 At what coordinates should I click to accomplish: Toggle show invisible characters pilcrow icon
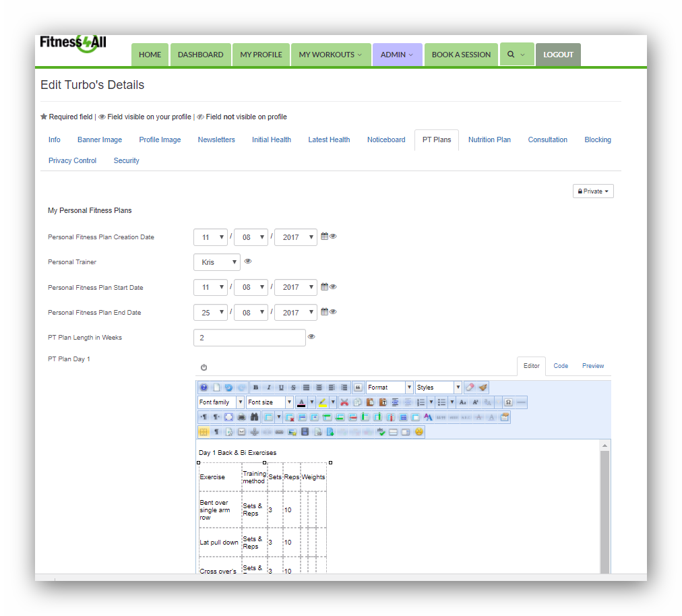216,432
